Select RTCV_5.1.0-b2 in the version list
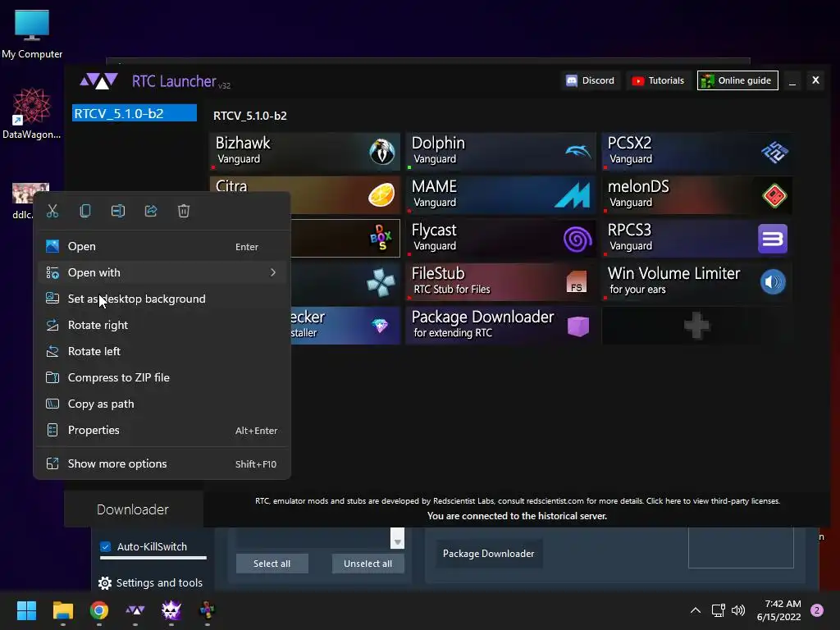Image resolution: width=840 pixels, height=630 pixels. pyautogui.click(x=135, y=113)
